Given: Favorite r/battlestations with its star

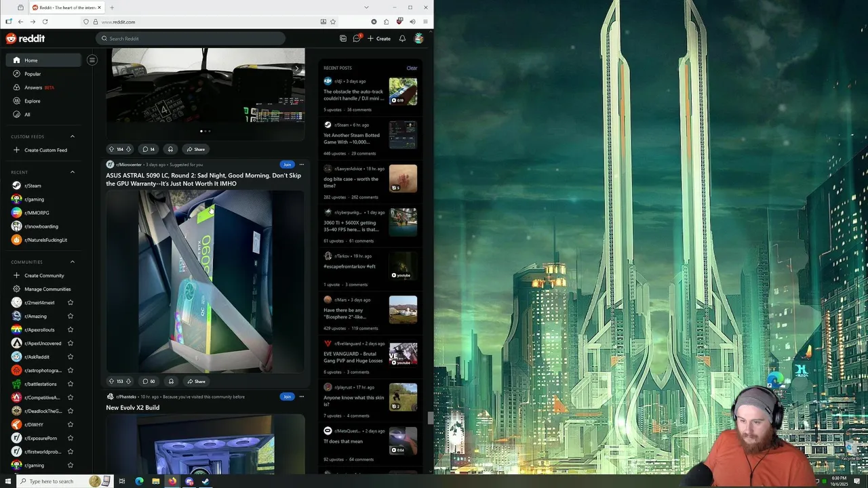Looking at the screenshot, I should coord(71,384).
